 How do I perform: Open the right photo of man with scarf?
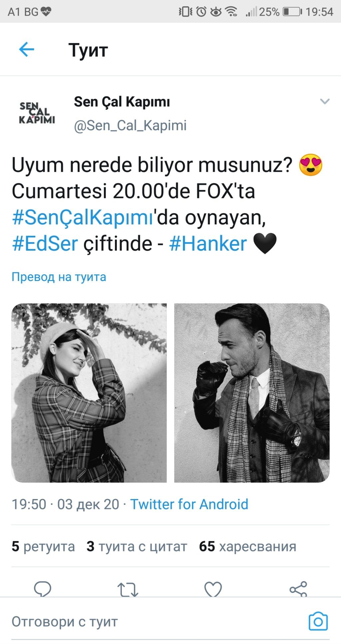[x=252, y=393]
